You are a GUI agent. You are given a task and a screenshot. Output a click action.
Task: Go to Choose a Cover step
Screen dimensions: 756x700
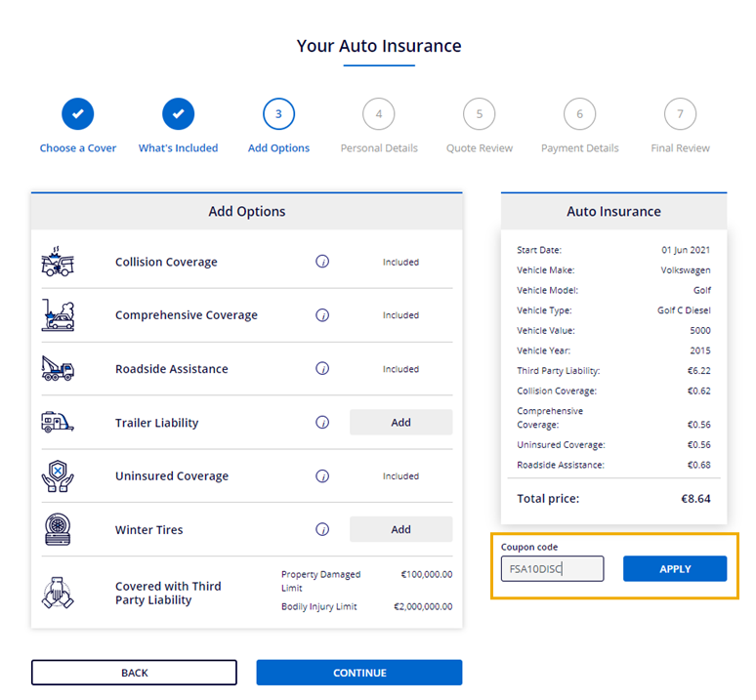pyautogui.click(x=78, y=114)
